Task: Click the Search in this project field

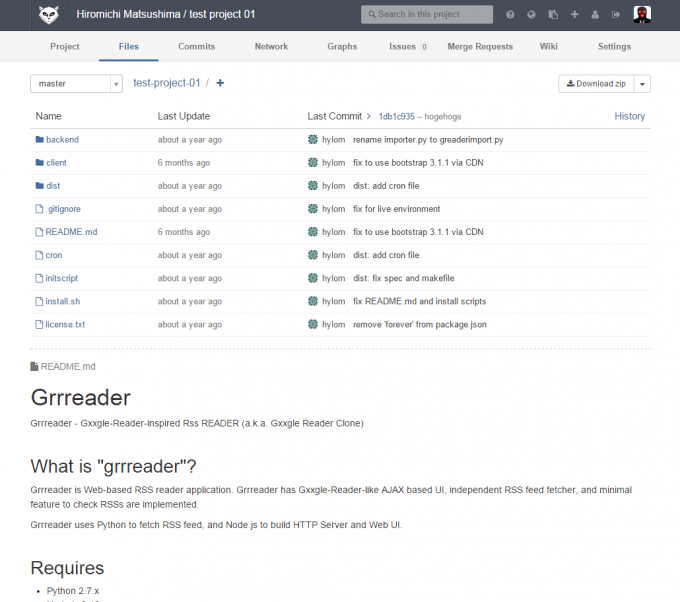Action: [x=427, y=15]
